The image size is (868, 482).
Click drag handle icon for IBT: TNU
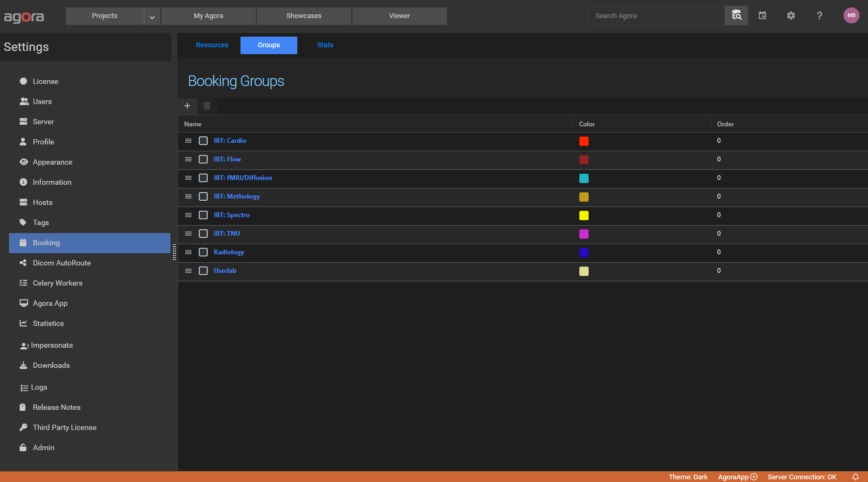[x=188, y=234]
